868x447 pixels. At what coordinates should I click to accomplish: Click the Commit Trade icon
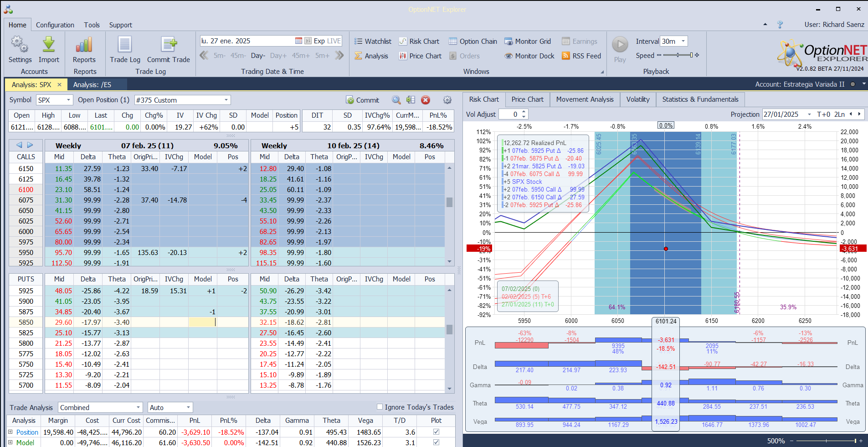click(x=169, y=45)
